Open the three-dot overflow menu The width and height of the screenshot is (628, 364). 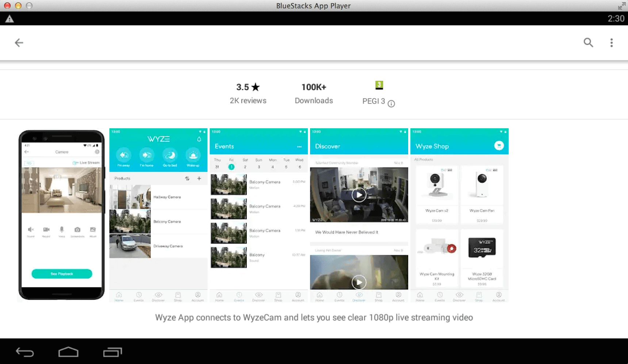(x=612, y=43)
